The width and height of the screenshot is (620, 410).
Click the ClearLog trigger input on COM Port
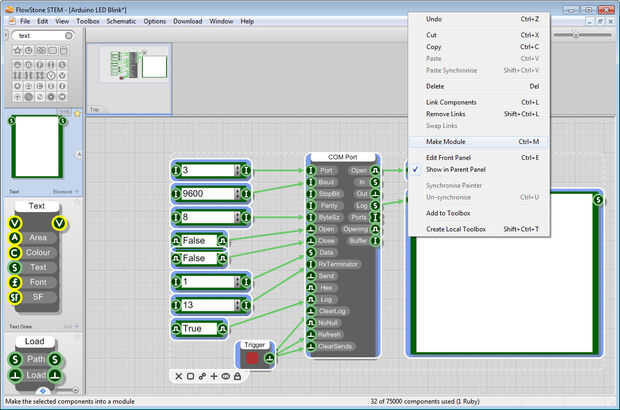click(311, 311)
